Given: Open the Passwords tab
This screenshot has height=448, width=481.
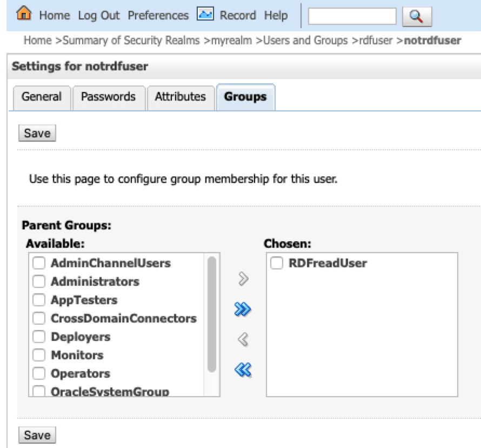Looking at the screenshot, I should [108, 97].
